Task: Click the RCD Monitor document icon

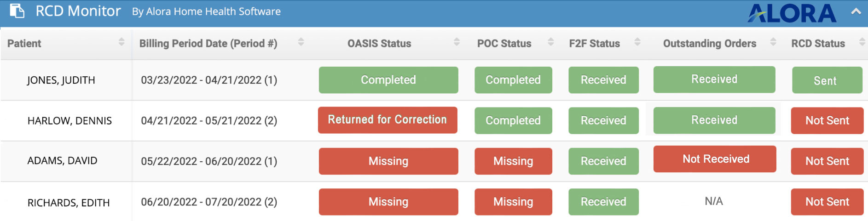Action: coord(17,11)
